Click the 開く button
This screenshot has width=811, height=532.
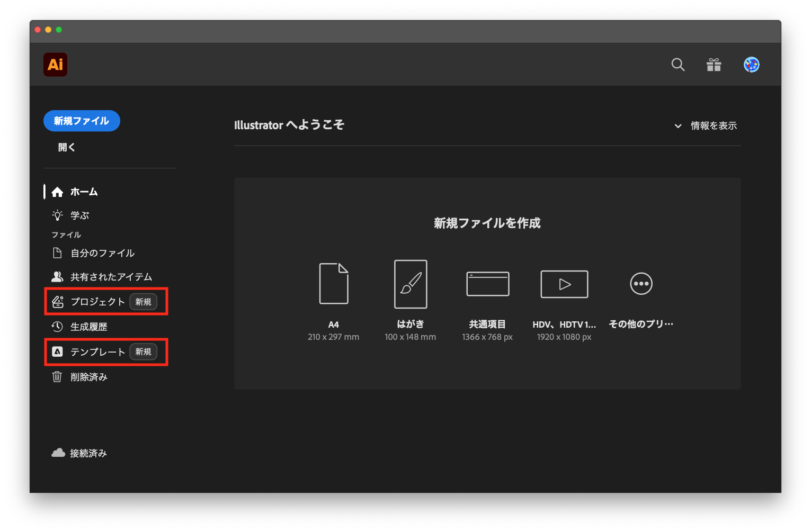pyautogui.click(x=67, y=147)
